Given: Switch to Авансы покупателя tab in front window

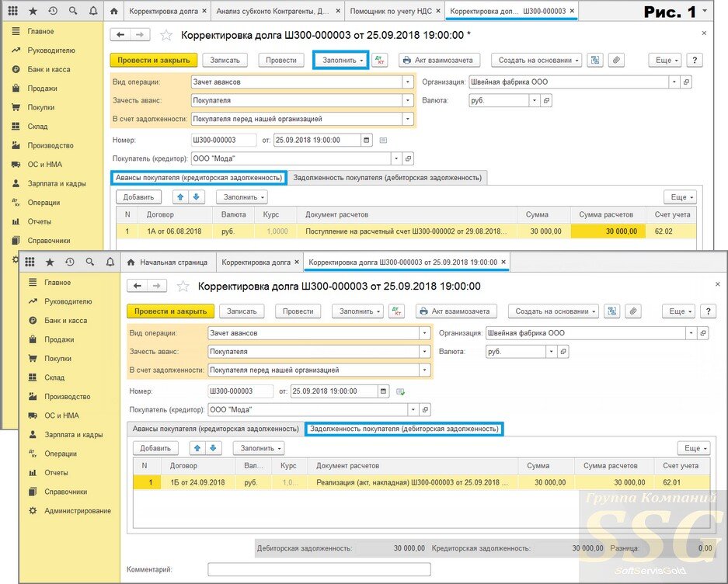Looking at the screenshot, I should click(215, 429).
